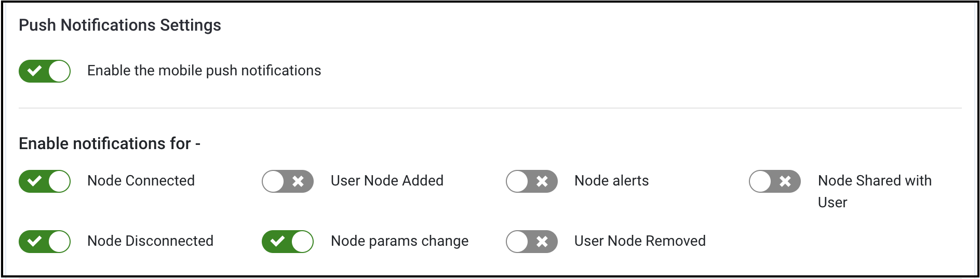Turn off Node Connected notifications switch
Screen dimensions: 980x279
[45, 181]
